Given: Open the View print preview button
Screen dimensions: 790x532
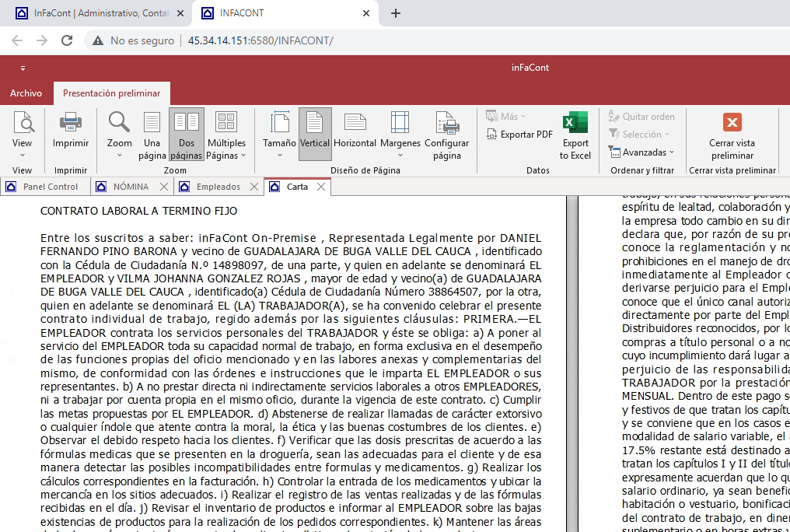Looking at the screenshot, I should click(23, 134).
